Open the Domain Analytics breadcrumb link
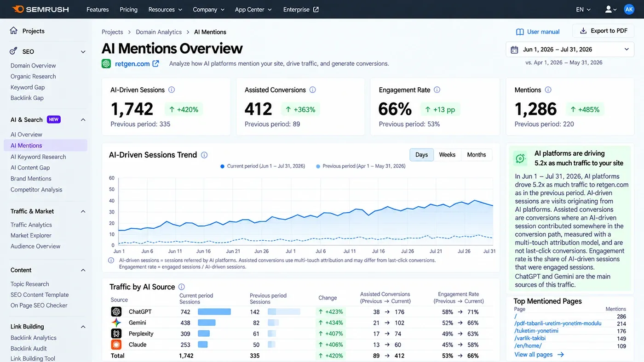The width and height of the screenshot is (644, 362). pos(159,32)
